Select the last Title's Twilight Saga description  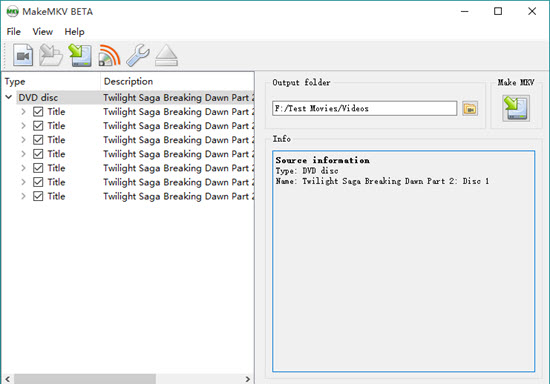(179, 196)
